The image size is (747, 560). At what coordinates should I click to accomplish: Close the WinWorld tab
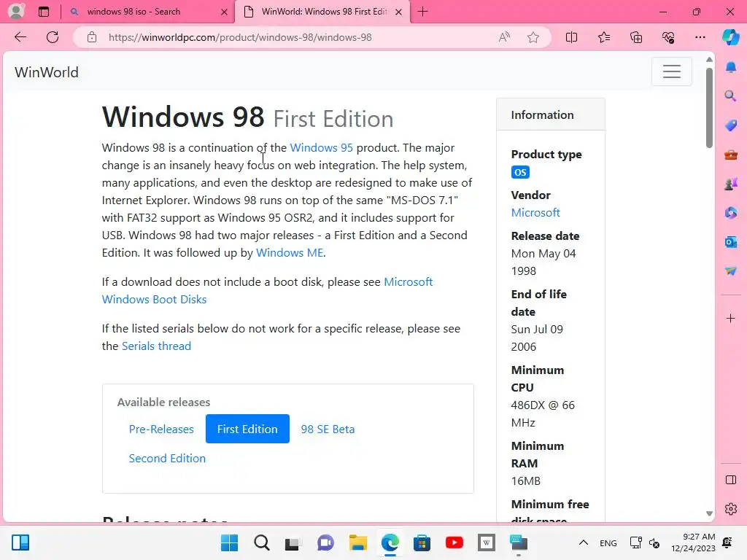coord(399,12)
